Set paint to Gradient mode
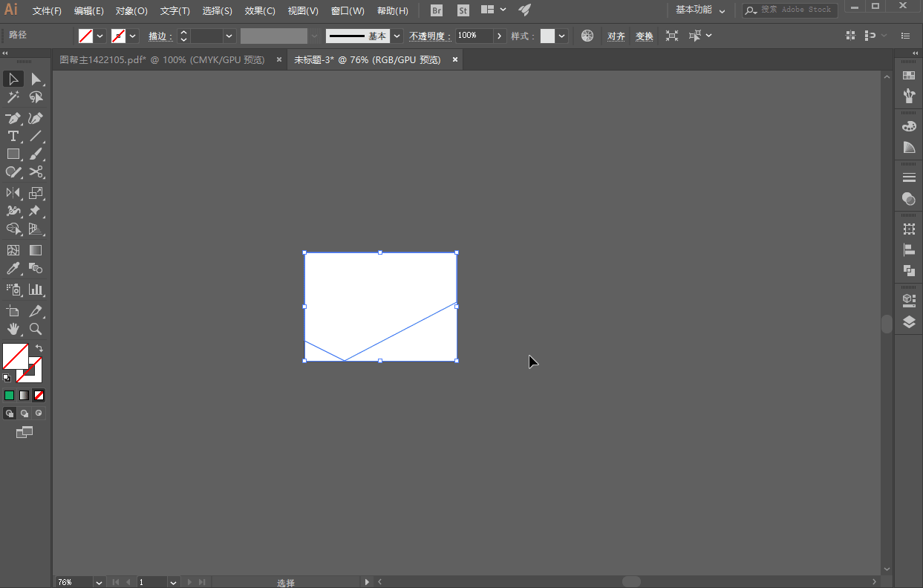Screen dimensions: 923x588 (x=25, y=396)
